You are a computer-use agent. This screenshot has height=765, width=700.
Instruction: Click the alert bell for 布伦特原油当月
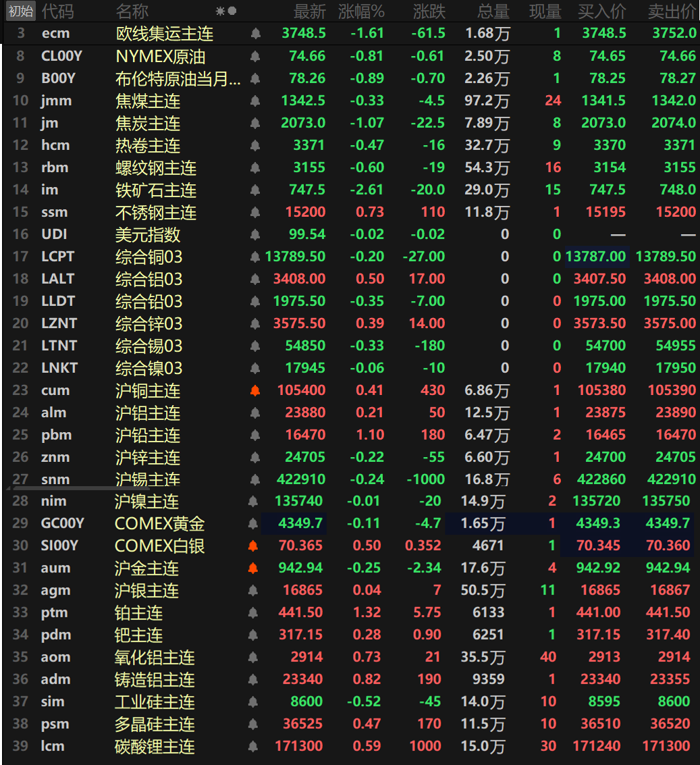[x=254, y=78]
